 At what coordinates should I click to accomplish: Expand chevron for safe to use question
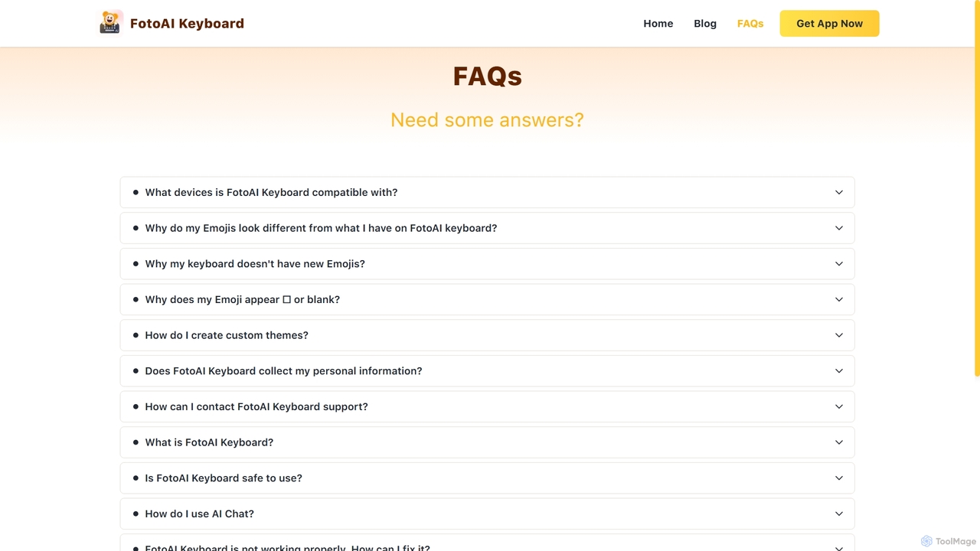839,478
